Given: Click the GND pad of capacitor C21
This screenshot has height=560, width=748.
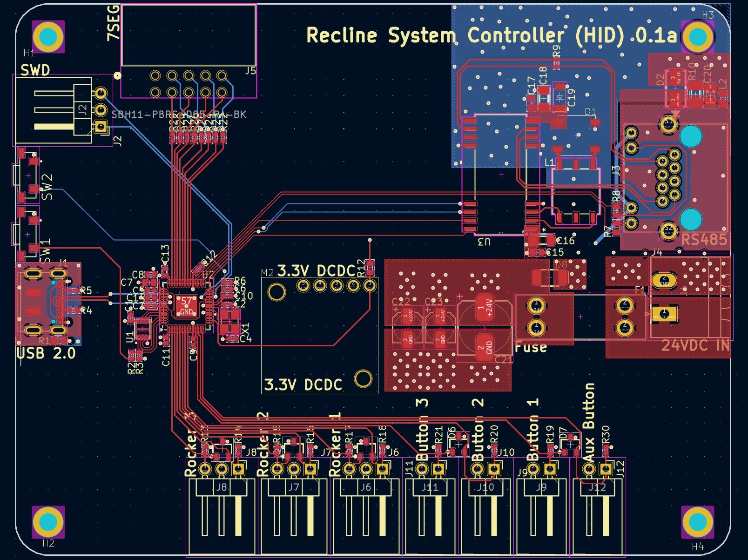Looking at the screenshot, I should 484,347.
